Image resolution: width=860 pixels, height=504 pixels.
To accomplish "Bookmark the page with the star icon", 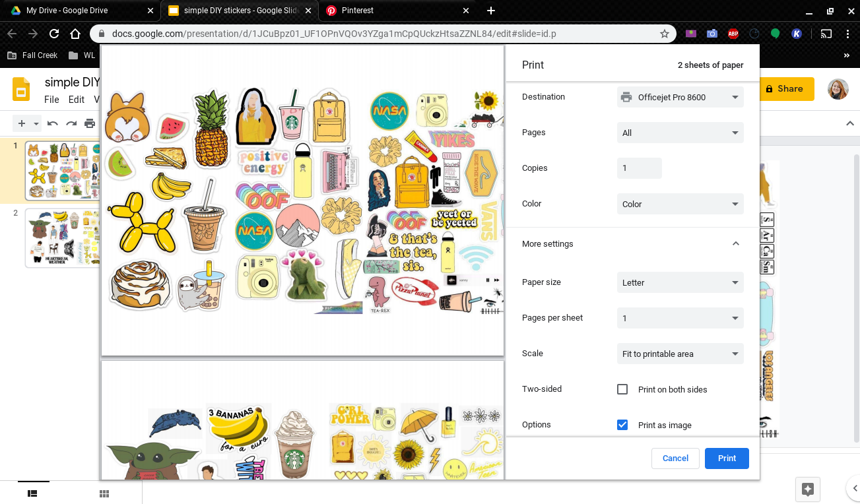I will 665,33.
